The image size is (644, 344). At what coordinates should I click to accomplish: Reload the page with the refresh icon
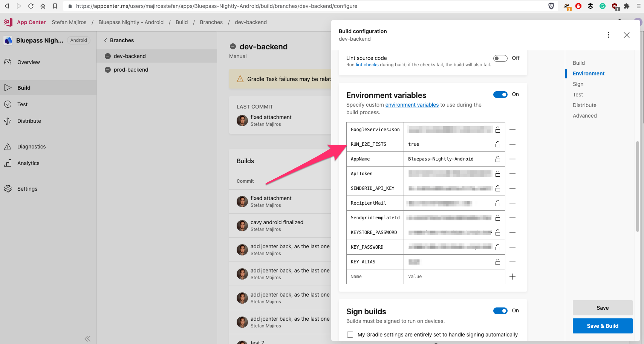point(31,6)
